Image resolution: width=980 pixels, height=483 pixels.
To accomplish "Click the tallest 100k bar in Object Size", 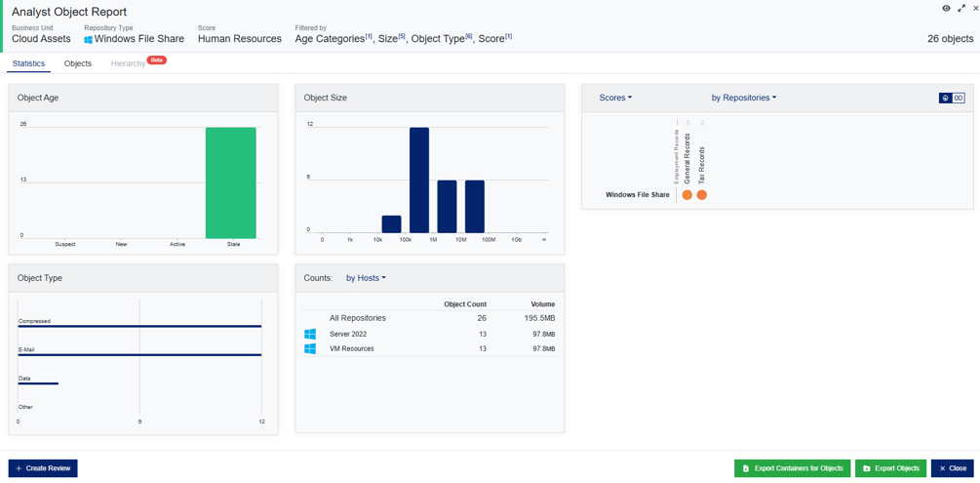I will click(419, 181).
